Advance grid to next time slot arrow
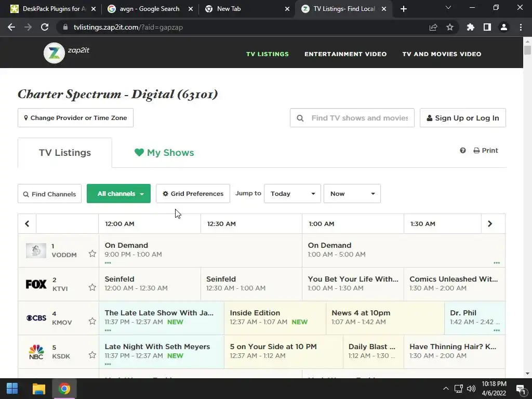This screenshot has width=532, height=399. point(490,223)
